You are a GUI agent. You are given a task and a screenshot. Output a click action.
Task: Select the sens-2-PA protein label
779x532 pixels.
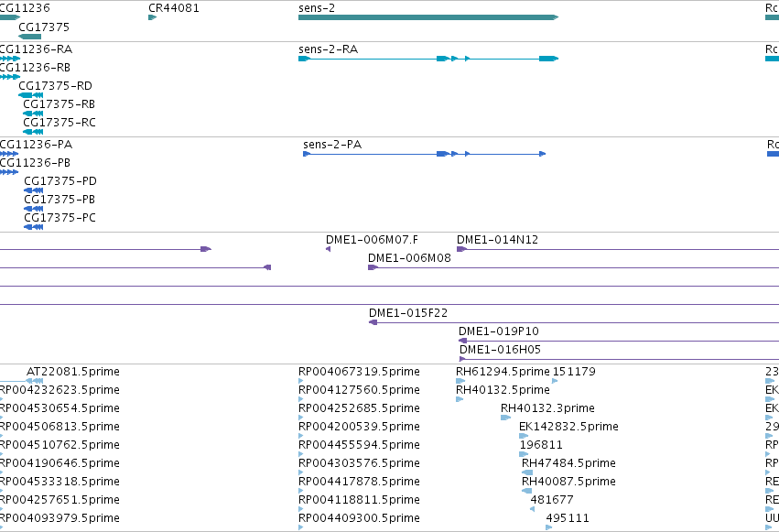332,145
